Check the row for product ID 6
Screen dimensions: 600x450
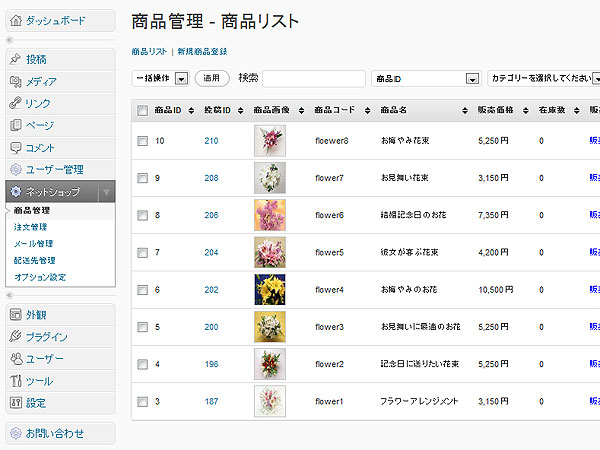point(142,290)
